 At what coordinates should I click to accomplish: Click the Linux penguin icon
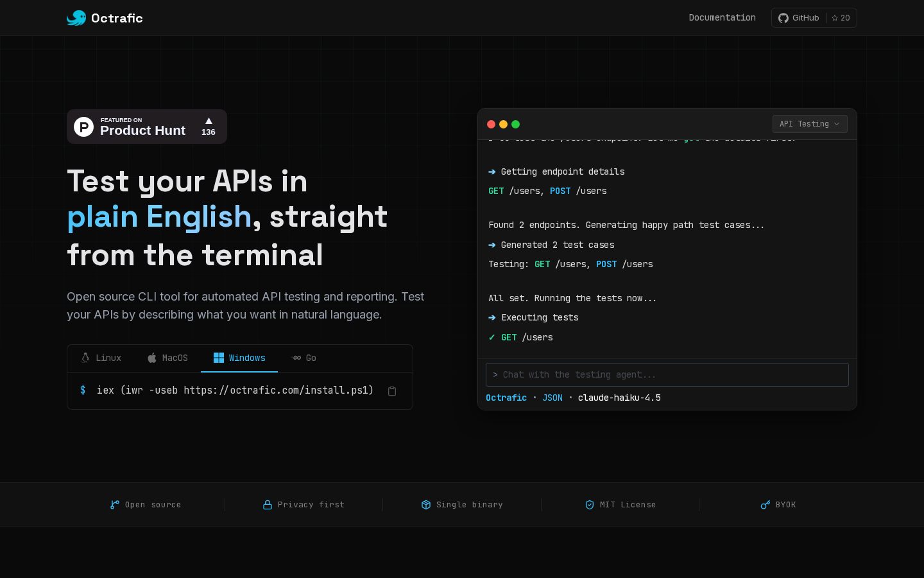click(85, 358)
